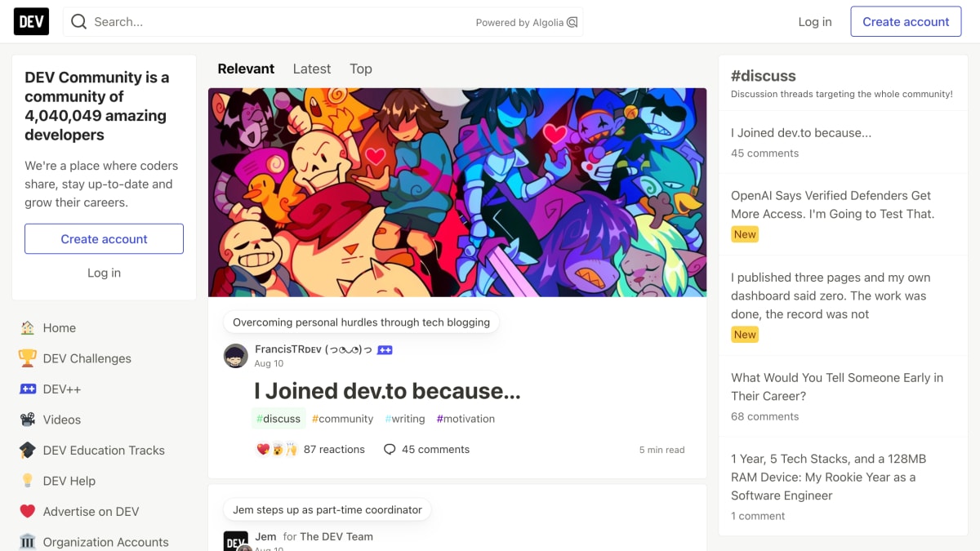The height and width of the screenshot is (551, 980).
Task: Click the DEV++ sidebar icon
Action: click(x=28, y=389)
